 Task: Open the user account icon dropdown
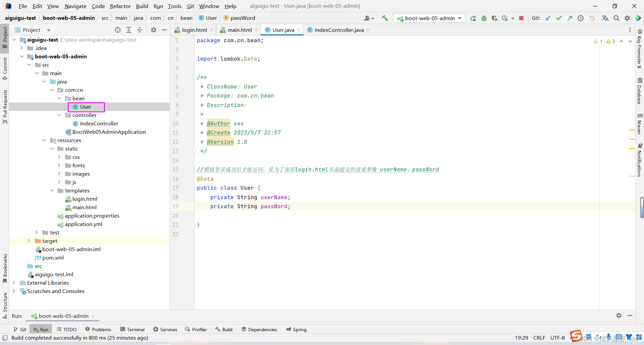point(369,18)
